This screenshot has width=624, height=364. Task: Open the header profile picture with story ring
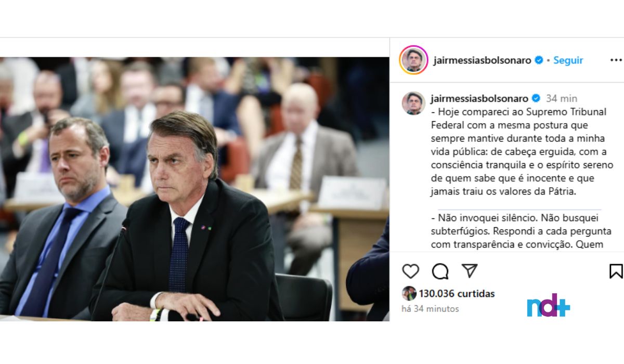coord(413,60)
